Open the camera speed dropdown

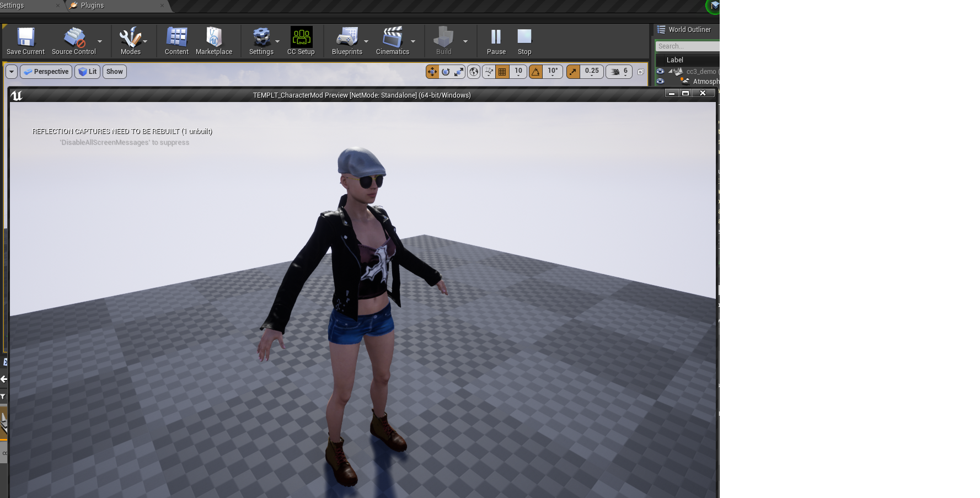[619, 72]
